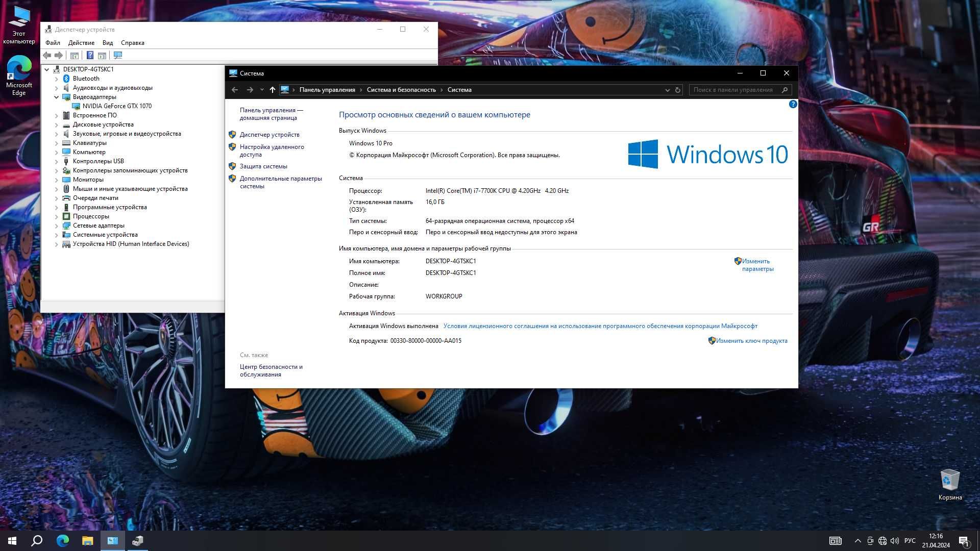The width and height of the screenshot is (980, 551).
Task: Open Дополнительные параметры системы link
Action: coord(281,182)
